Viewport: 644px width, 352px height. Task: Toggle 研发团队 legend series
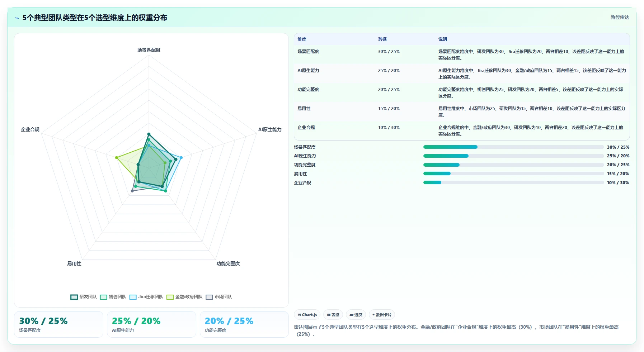(x=84, y=297)
